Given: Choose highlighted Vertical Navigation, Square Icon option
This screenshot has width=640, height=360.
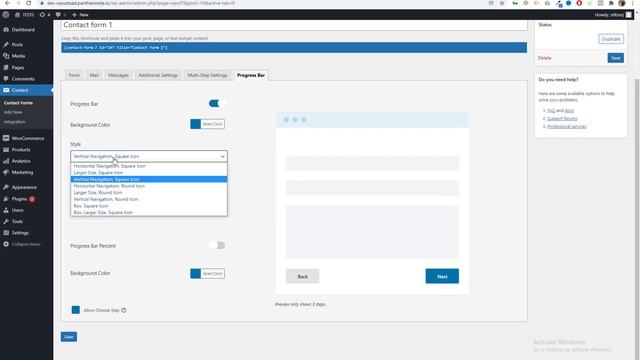Looking at the screenshot, I should click(149, 179).
